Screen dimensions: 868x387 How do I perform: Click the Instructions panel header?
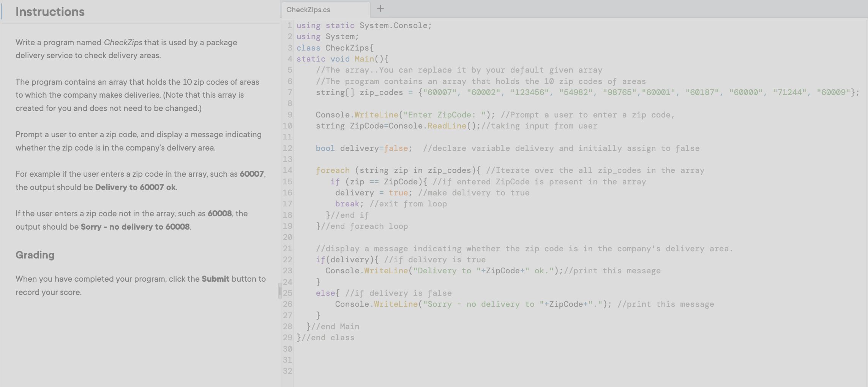50,12
